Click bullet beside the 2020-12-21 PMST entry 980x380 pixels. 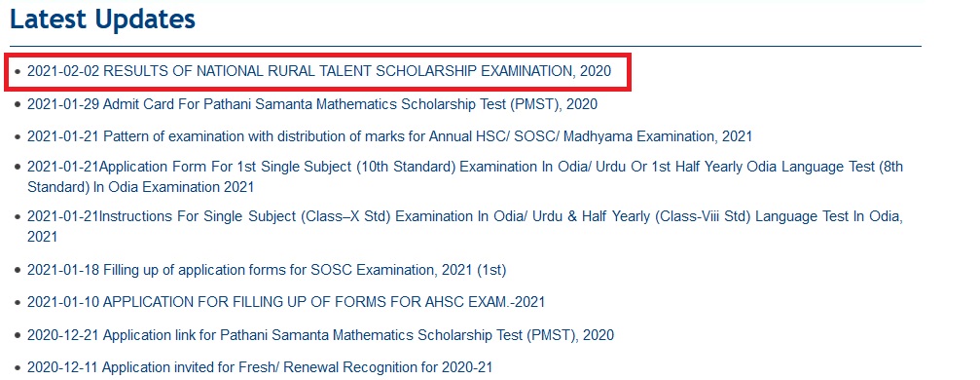tap(18, 335)
